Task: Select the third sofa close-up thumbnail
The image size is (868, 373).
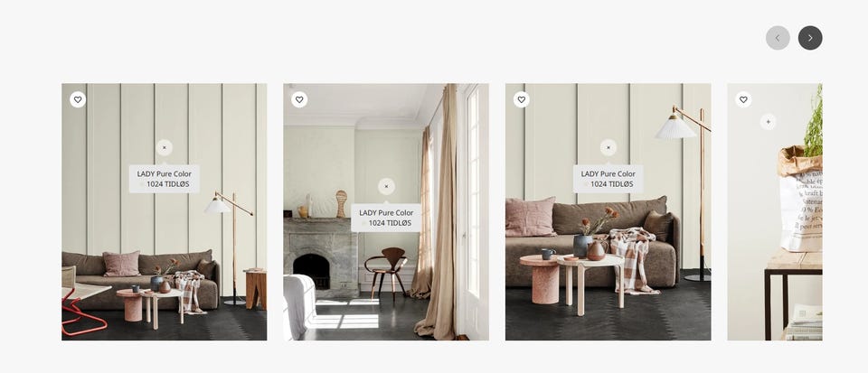Action: [609, 211]
